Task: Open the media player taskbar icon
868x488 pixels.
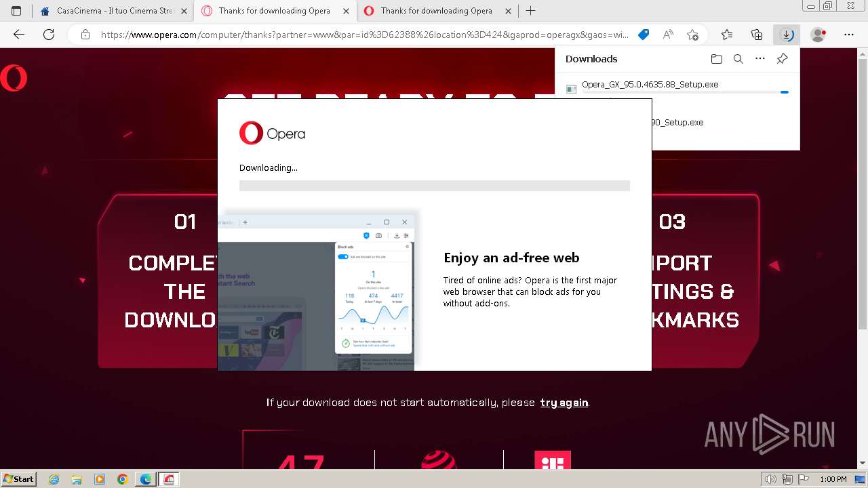Action: pyautogui.click(x=100, y=479)
